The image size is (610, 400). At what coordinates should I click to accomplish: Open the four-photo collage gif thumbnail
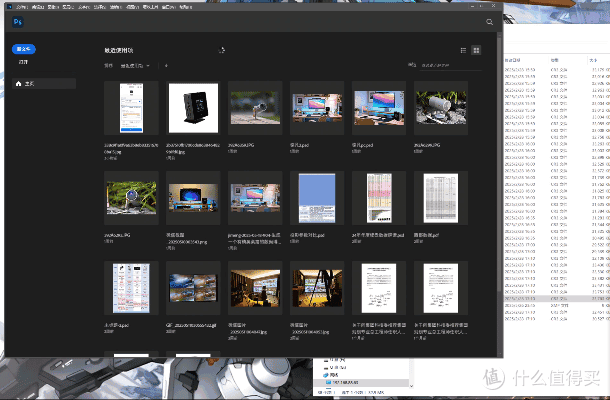click(193, 288)
